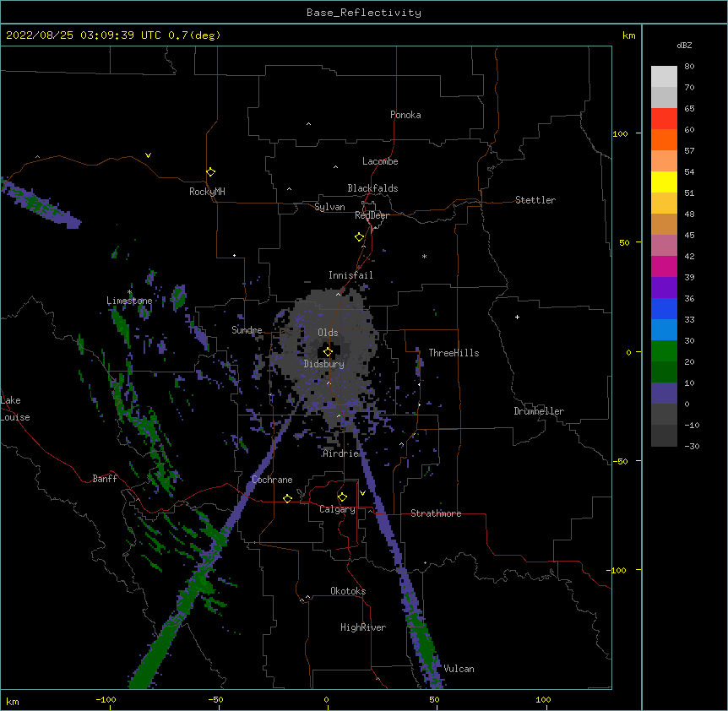Click the green 30 dBZ legend color
728x711 pixels.
(664, 351)
